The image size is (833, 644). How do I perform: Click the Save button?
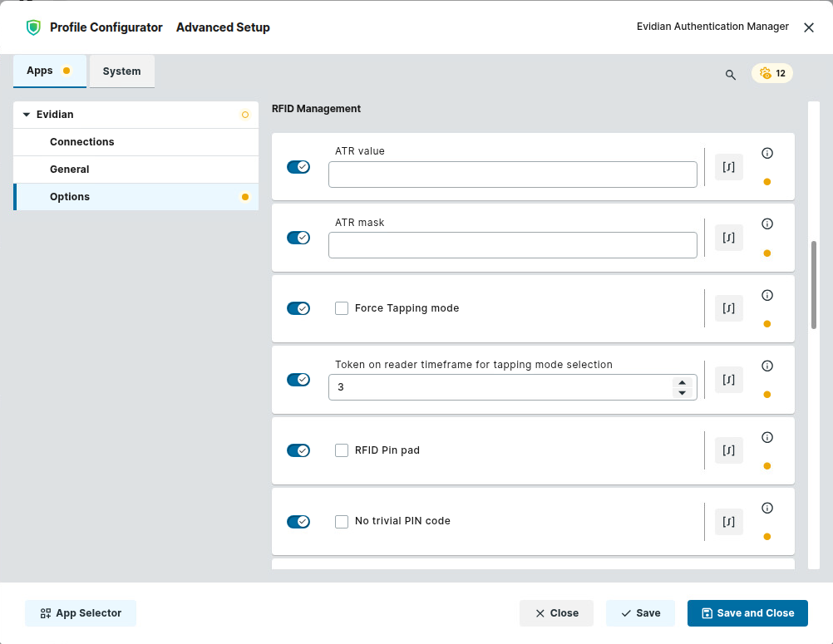tap(641, 613)
